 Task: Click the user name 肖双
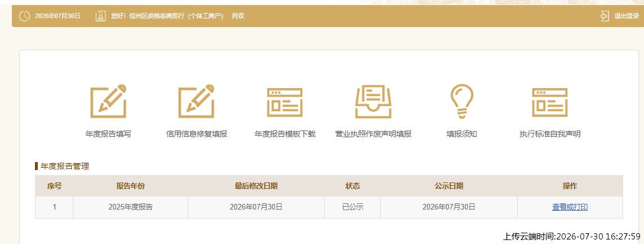tap(238, 16)
